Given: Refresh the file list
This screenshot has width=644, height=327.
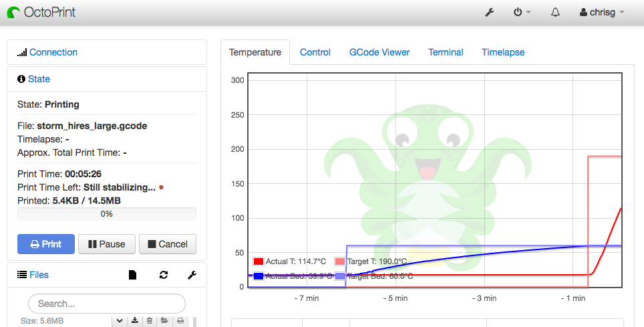Looking at the screenshot, I should pos(164,275).
